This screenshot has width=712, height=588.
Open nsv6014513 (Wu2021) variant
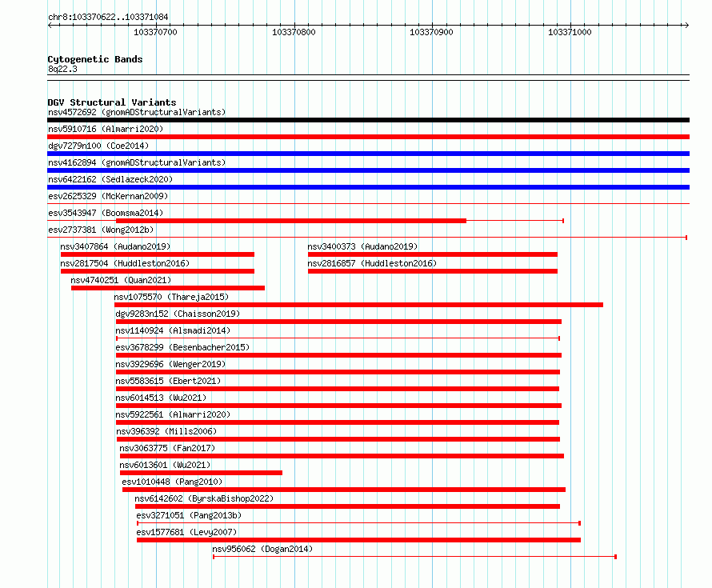tap(161, 398)
